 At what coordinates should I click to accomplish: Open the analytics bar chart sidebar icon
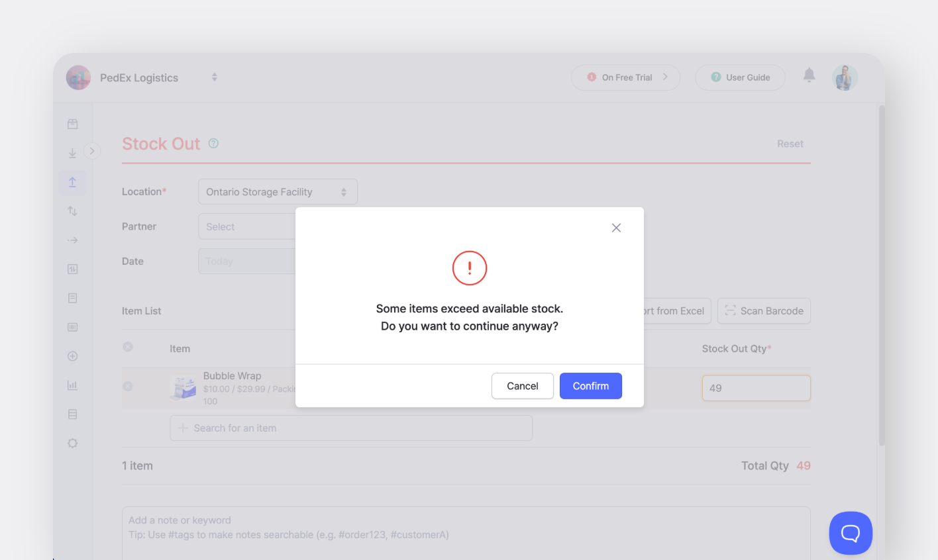[x=73, y=385]
